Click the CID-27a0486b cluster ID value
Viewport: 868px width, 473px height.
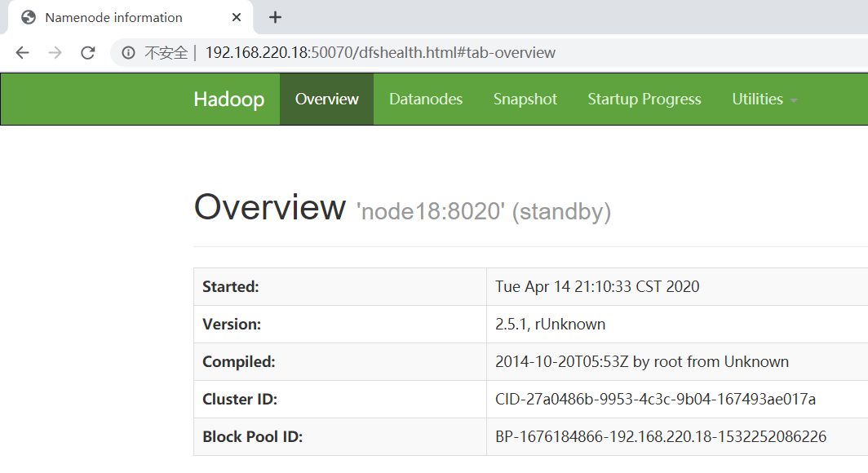click(x=655, y=400)
